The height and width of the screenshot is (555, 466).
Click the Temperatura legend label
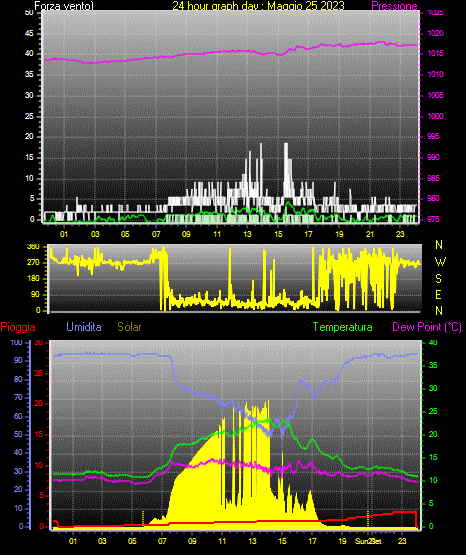pos(343,327)
